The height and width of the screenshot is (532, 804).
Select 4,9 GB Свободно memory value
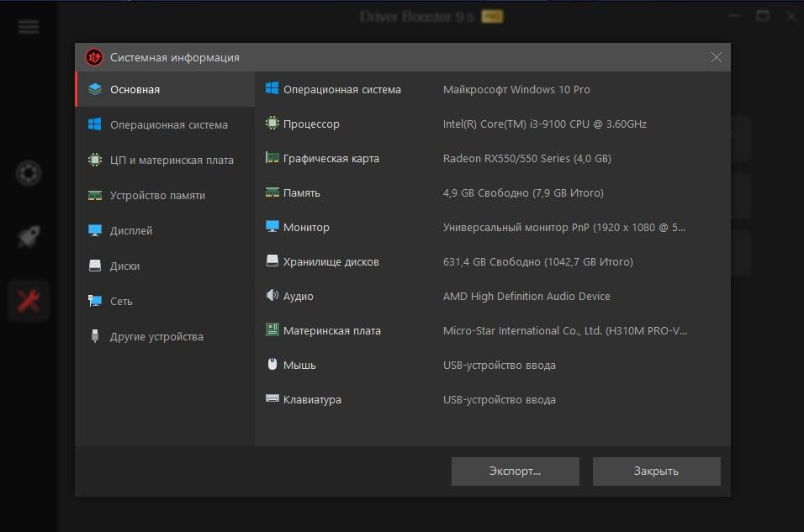[523, 193]
